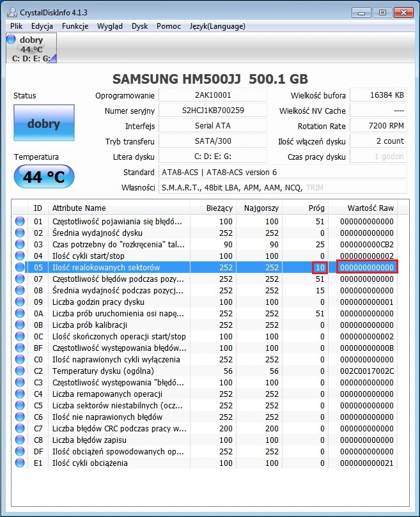Click status orb for attribute 0A
This screenshot has height=517, width=420.
pyautogui.click(x=20, y=313)
